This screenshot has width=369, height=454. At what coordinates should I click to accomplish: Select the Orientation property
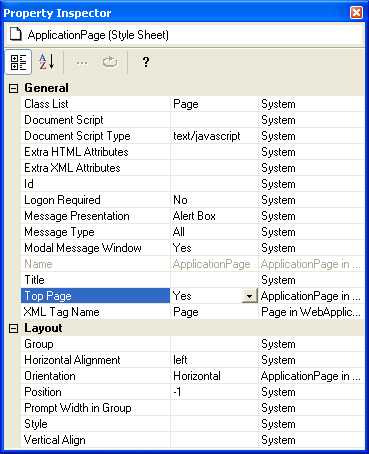coord(96,376)
